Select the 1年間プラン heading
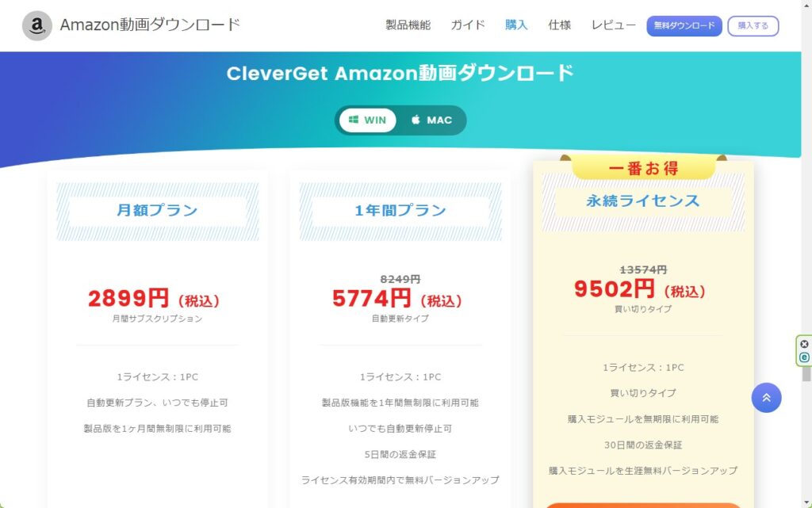Image resolution: width=812 pixels, height=508 pixels. pyautogui.click(x=400, y=211)
